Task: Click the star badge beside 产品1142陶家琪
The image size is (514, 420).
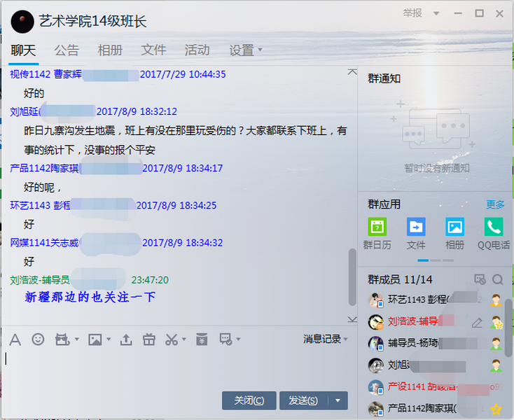Action: click(x=496, y=409)
